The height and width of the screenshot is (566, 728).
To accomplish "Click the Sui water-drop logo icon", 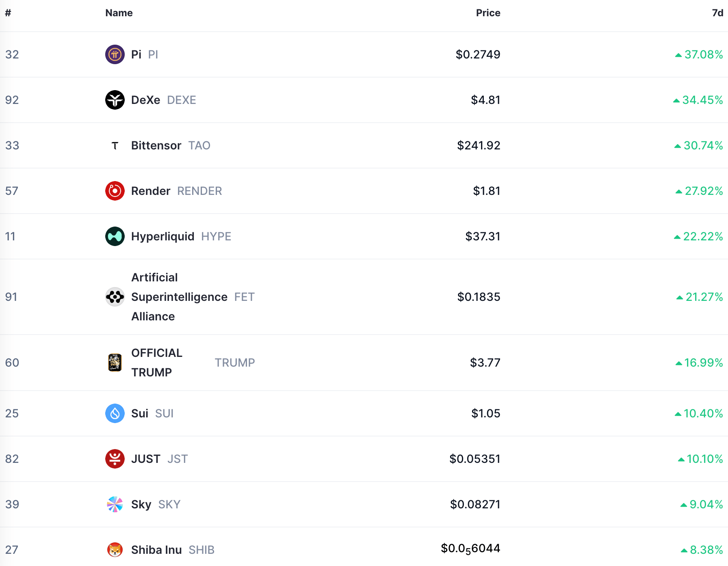I will 115,413.
